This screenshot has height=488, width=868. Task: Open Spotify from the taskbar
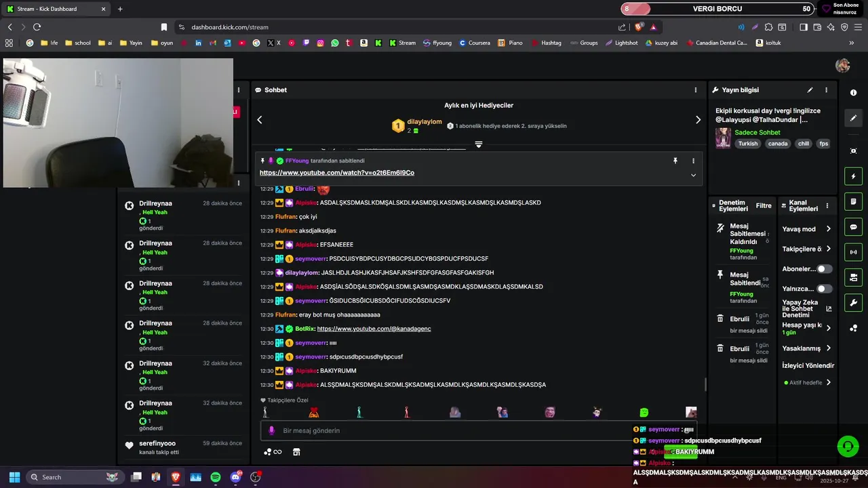(x=216, y=477)
